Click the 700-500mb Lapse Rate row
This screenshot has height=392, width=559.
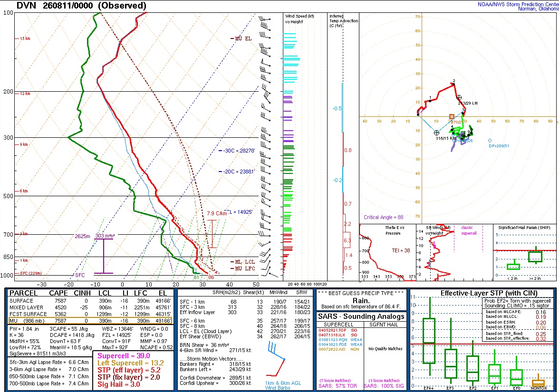(49, 383)
